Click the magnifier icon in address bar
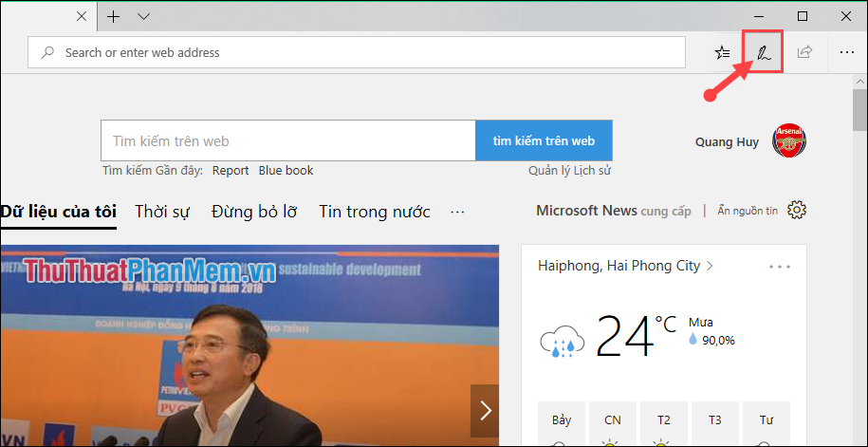868x447 pixels. (x=48, y=52)
